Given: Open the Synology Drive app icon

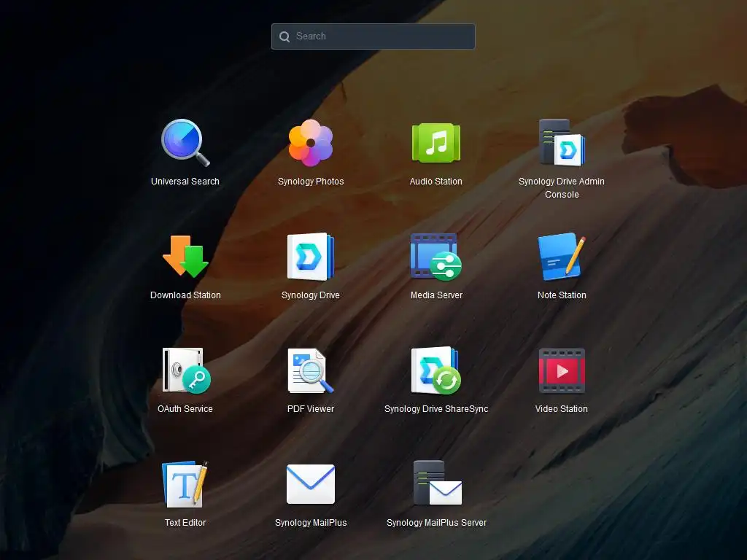Looking at the screenshot, I should pos(311,257).
